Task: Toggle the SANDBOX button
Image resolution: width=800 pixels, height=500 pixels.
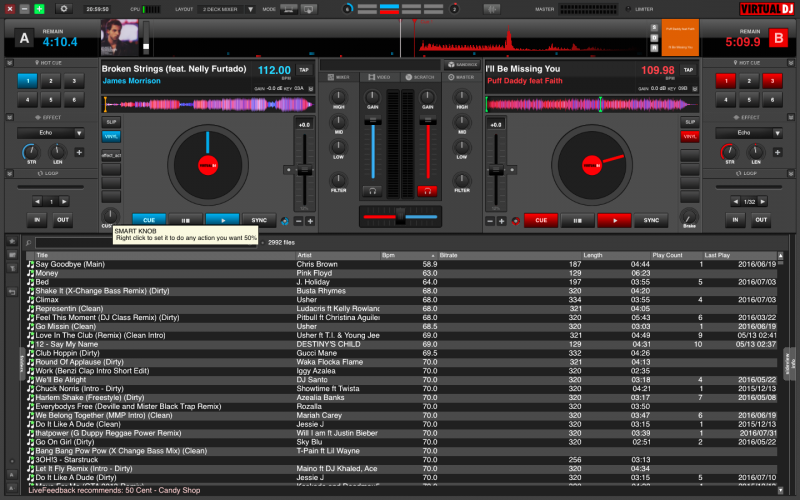Action: tap(462, 65)
